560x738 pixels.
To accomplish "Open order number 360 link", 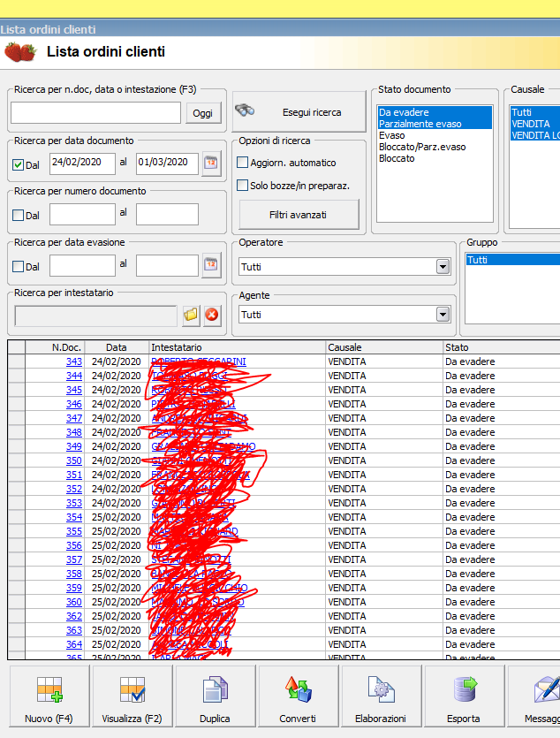I will tap(74, 602).
